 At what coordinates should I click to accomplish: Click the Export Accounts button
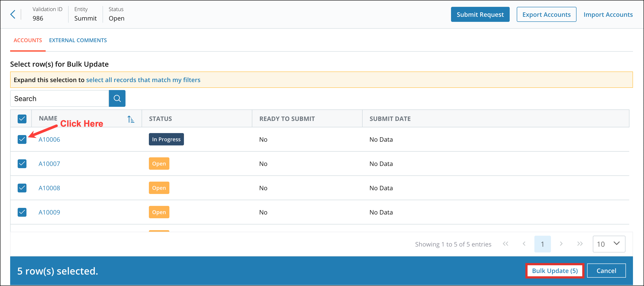pos(546,15)
